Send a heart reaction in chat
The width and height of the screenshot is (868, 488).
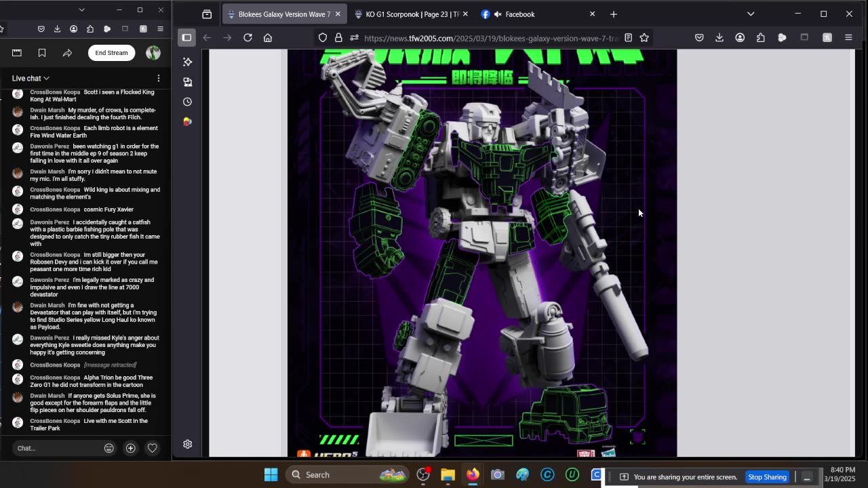click(x=153, y=448)
